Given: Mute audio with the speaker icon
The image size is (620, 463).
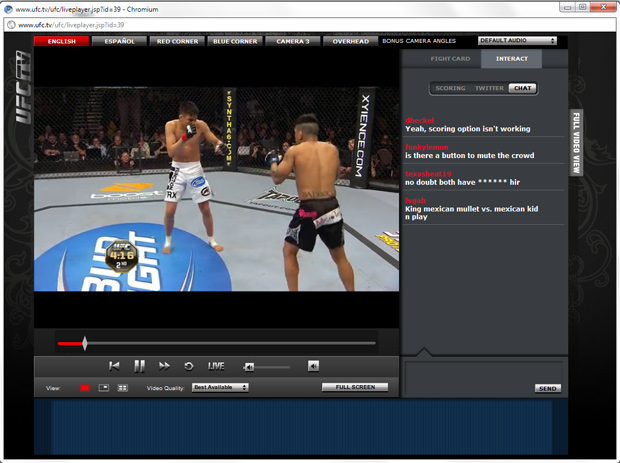Looking at the screenshot, I should 313,366.
